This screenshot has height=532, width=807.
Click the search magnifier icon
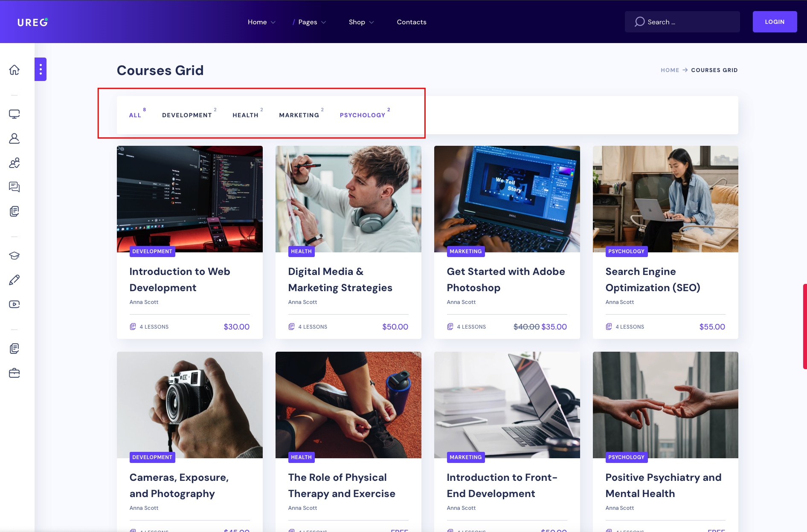tap(639, 22)
